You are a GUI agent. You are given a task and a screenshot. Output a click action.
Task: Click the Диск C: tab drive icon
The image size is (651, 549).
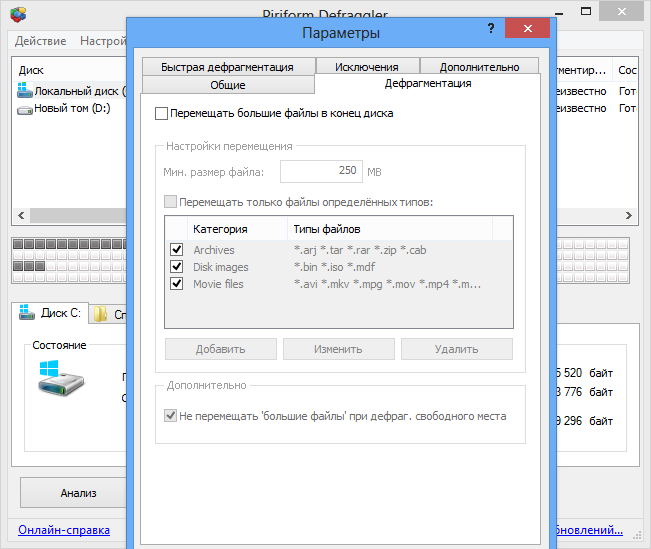coord(27,312)
